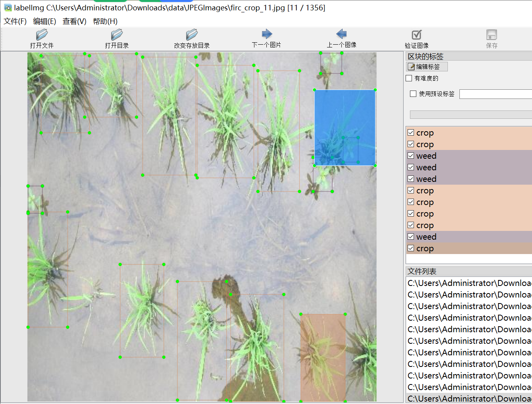Viewport: 532px width, 404px height.
Task: Uncheck the highlighted bottom crop checkbox
Action: coord(411,248)
